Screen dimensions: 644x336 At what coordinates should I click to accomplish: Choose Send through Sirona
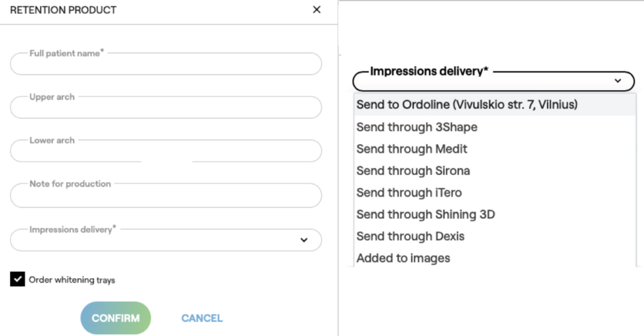413,171
